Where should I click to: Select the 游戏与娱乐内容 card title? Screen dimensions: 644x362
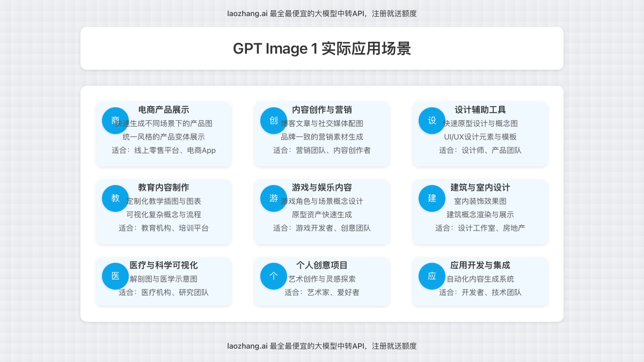coord(322,188)
